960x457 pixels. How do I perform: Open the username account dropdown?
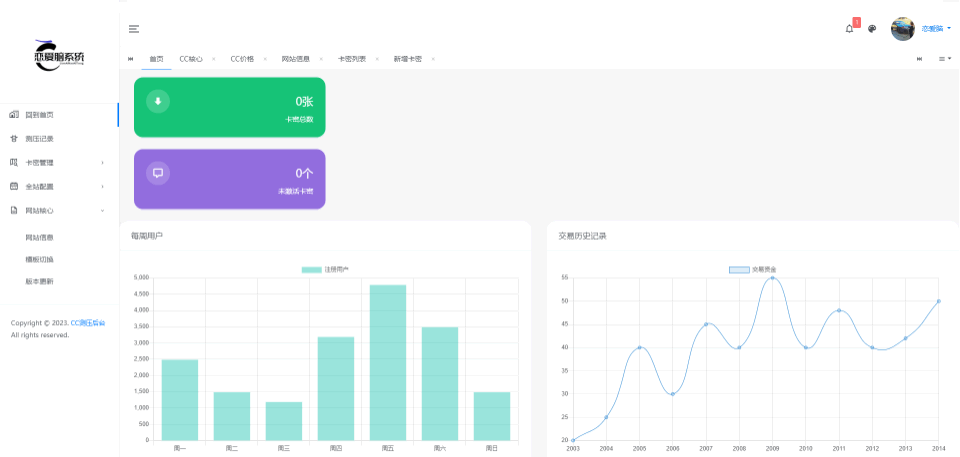click(935, 29)
